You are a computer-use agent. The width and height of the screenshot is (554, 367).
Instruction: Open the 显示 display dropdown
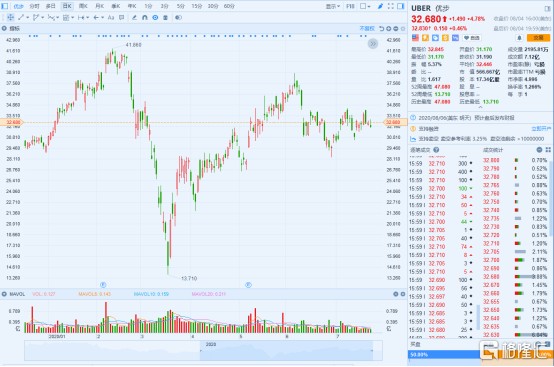[x=332, y=6]
